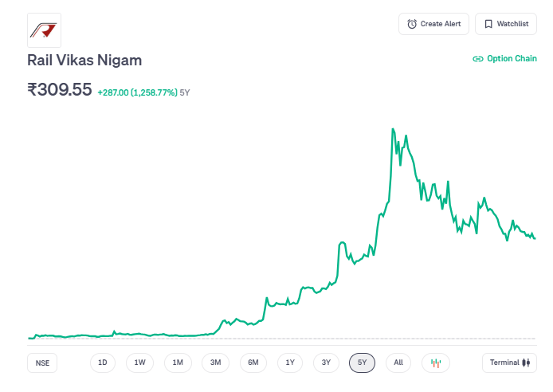
Task: Show the 1Y price chart
Action: [290, 363]
